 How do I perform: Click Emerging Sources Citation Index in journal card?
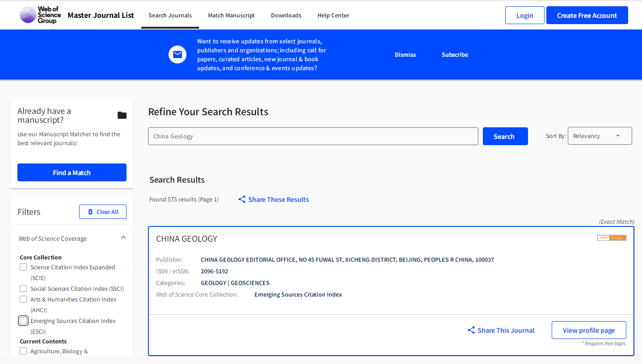[298, 294]
